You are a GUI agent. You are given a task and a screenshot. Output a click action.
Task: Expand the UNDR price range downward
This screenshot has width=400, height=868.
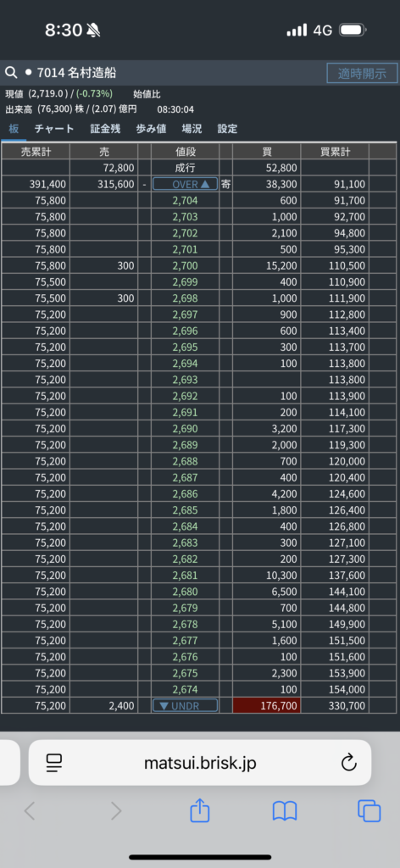click(x=185, y=705)
